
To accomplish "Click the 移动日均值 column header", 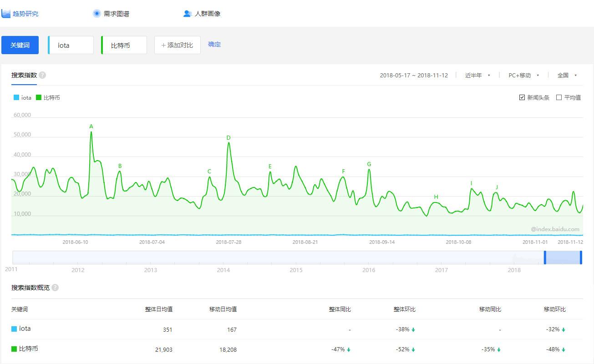I will (223, 309).
